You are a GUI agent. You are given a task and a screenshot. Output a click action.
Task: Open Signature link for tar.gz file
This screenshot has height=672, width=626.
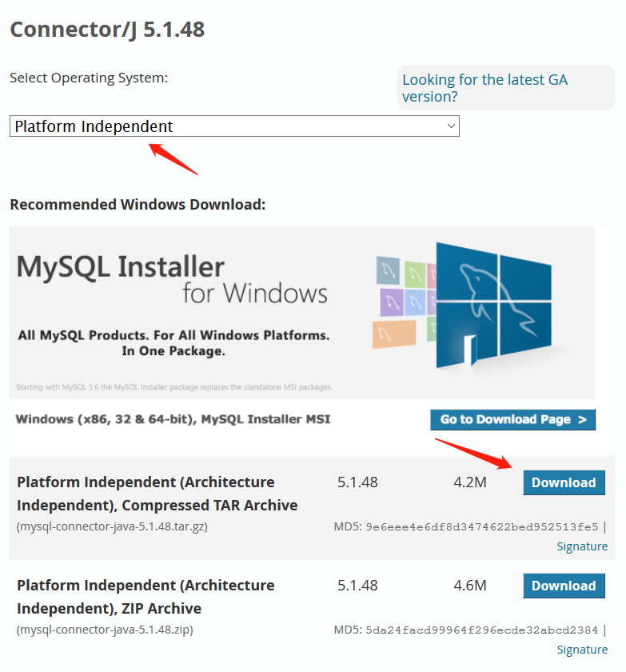point(582,546)
